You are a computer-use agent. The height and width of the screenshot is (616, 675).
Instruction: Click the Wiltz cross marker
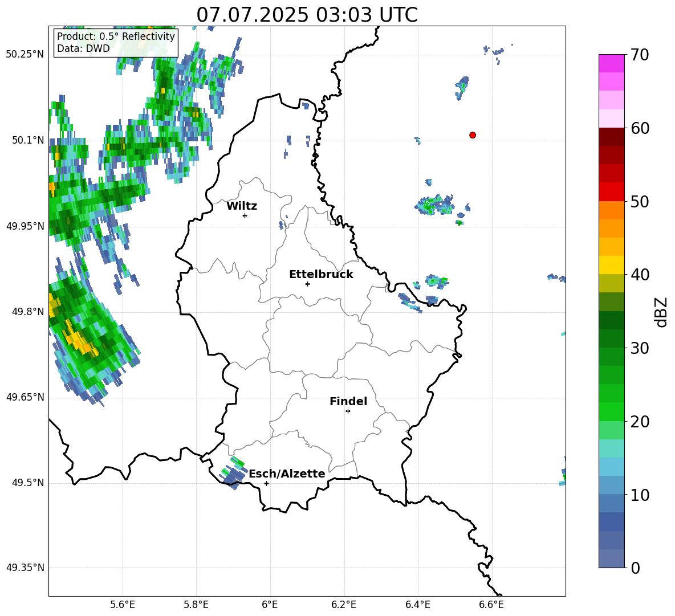[x=245, y=215]
